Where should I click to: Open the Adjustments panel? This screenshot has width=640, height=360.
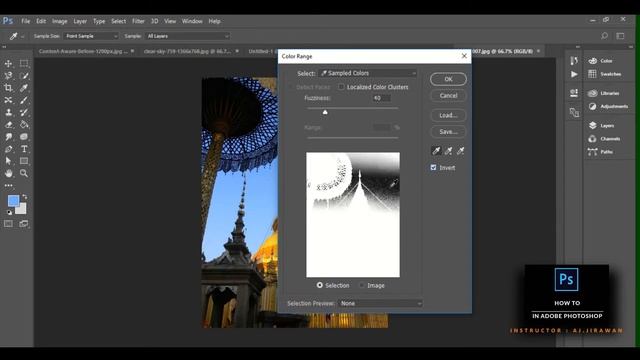tap(608, 107)
